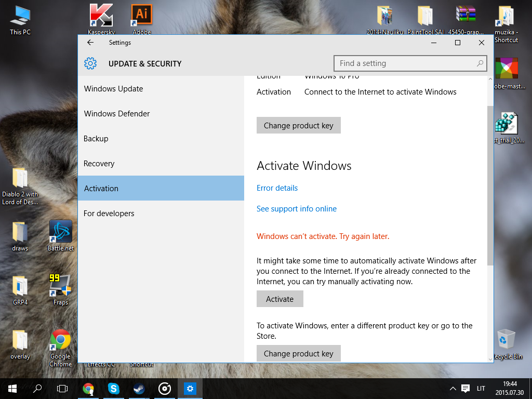Screen dimensions: 532x399
Task: Open the Windows Start menu
Action: pyautogui.click(x=12, y=389)
